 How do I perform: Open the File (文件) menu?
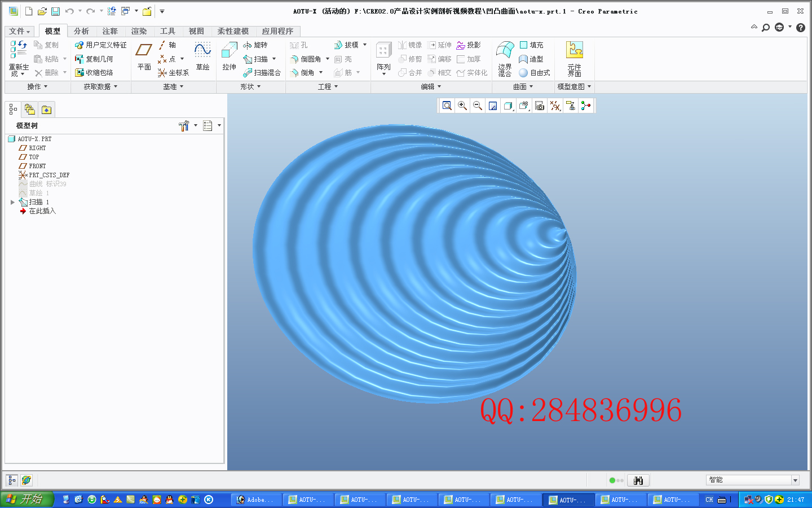tap(20, 31)
